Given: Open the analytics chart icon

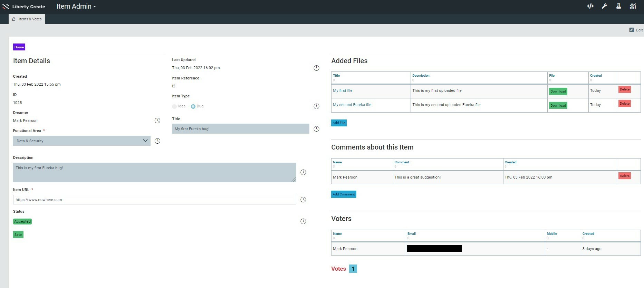Looking at the screenshot, I should (633, 6).
